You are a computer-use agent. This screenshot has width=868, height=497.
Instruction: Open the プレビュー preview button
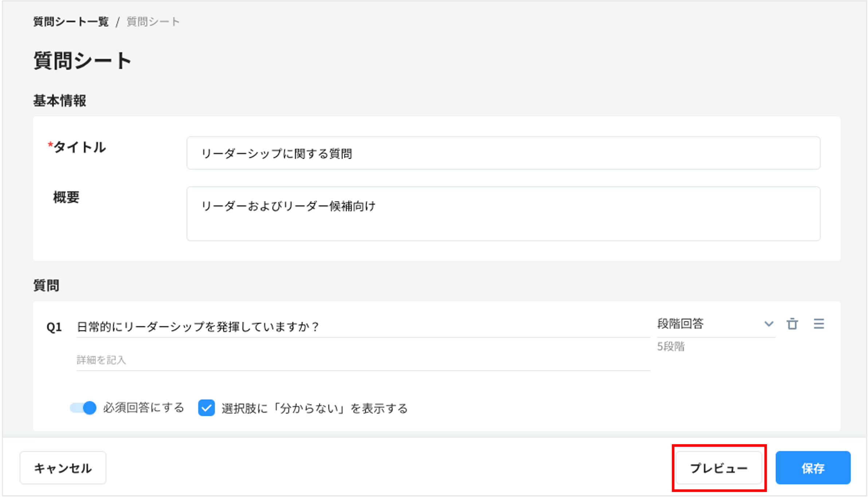pos(719,468)
